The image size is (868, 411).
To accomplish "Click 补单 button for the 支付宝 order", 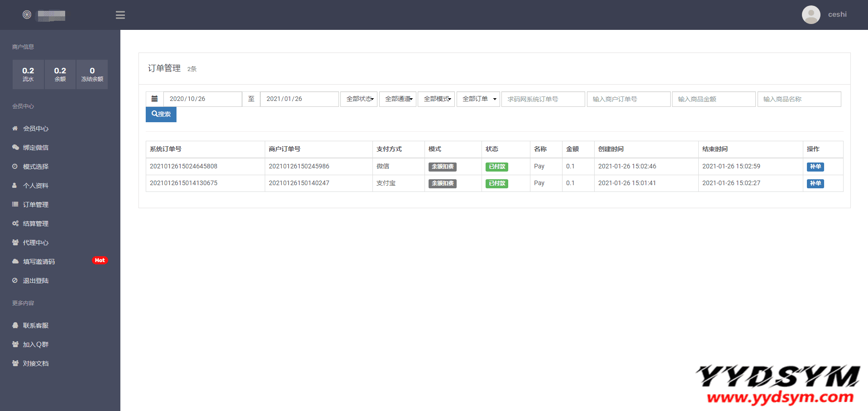I will click(816, 183).
